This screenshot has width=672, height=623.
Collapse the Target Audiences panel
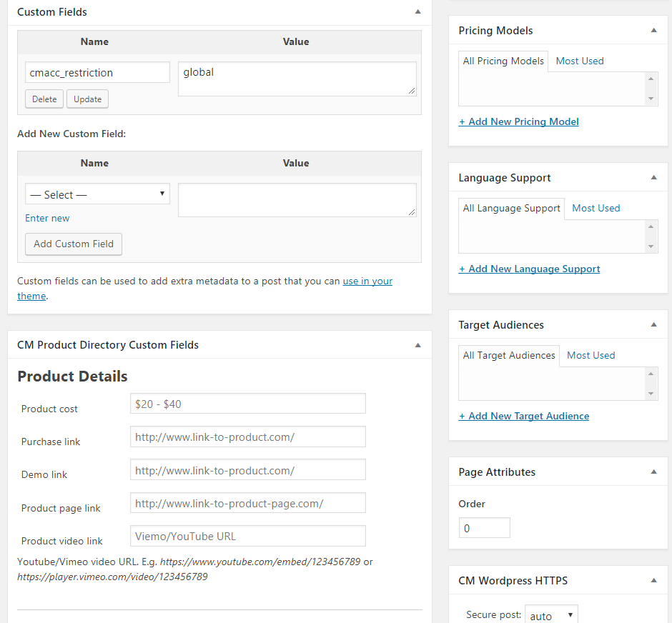tap(653, 325)
